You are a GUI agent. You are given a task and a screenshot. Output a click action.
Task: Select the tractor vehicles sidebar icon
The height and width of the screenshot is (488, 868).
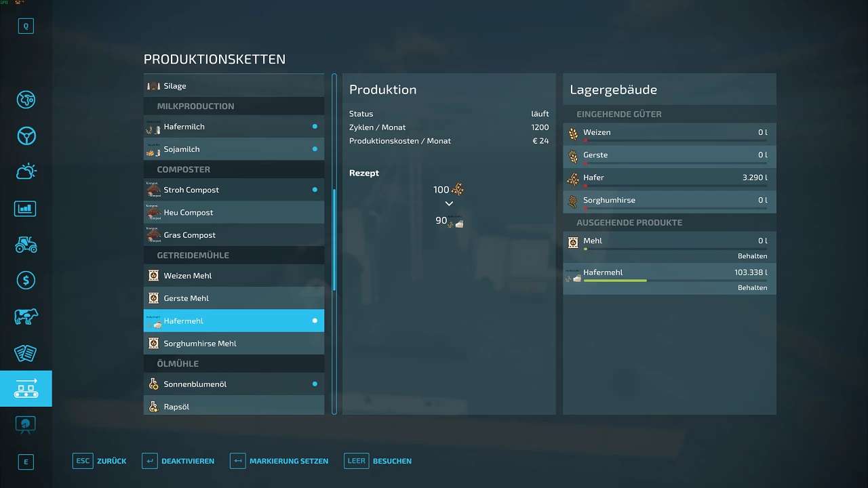point(26,244)
